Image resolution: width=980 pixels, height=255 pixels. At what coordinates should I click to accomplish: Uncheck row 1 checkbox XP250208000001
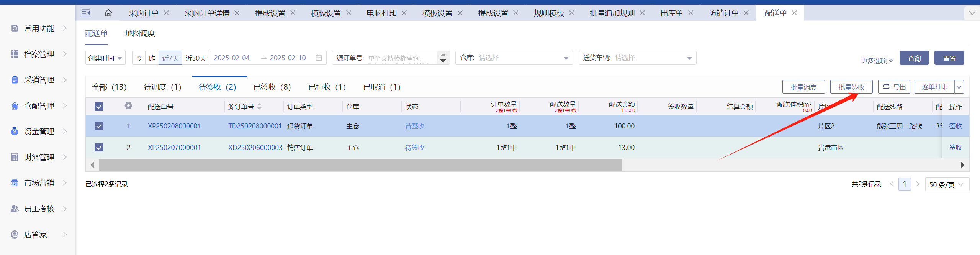(x=99, y=126)
